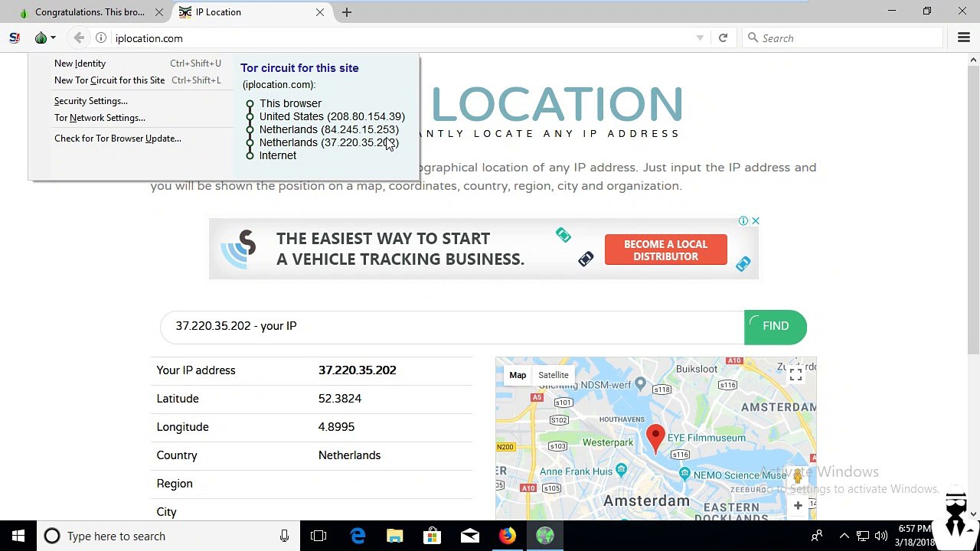Close the vehicle tracking advertisement

point(755,221)
